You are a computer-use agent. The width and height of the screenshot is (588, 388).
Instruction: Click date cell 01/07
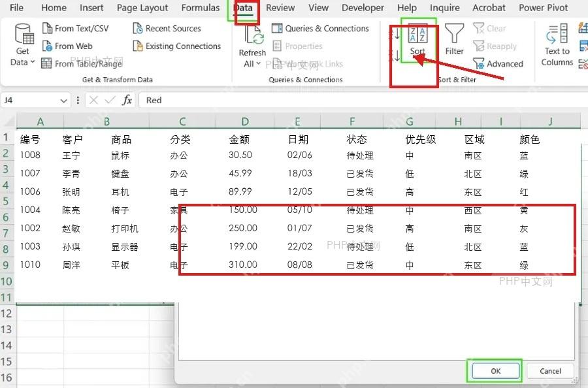(299, 228)
